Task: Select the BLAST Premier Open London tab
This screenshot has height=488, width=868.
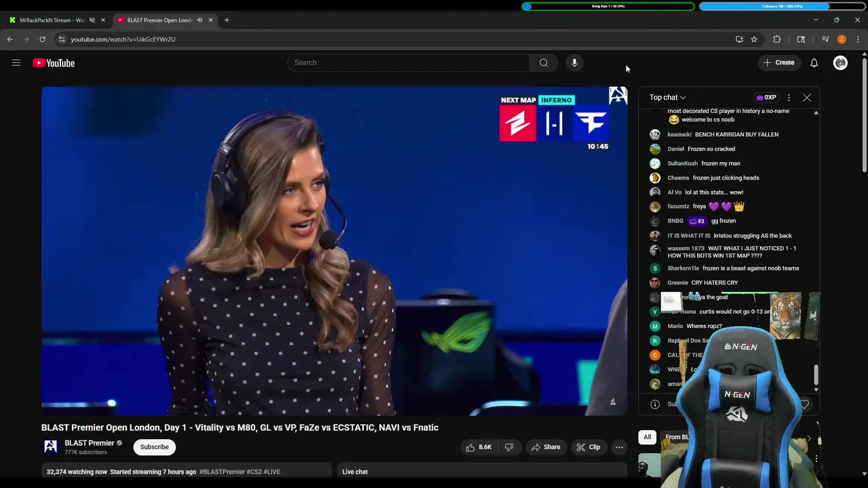Action: (160, 20)
